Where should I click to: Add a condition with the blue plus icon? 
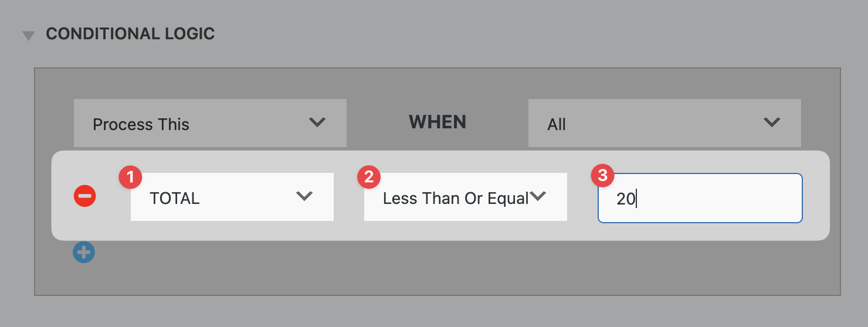84,253
